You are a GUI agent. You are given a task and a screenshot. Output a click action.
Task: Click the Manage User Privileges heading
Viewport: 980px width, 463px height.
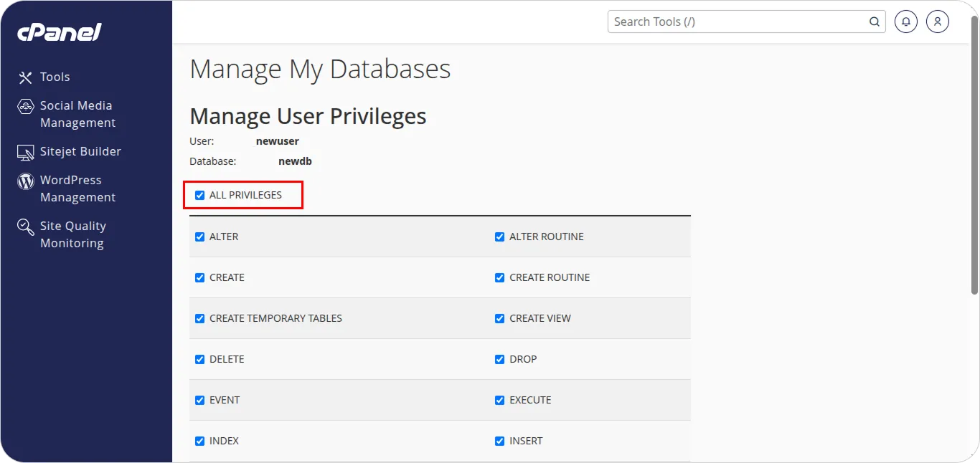point(308,116)
